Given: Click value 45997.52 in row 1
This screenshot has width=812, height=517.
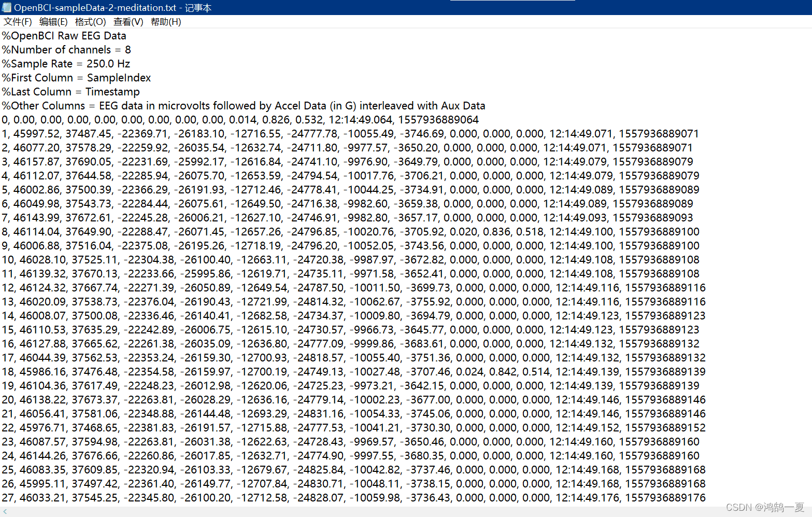Looking at the screenshot, I should (x=36, y=134).
